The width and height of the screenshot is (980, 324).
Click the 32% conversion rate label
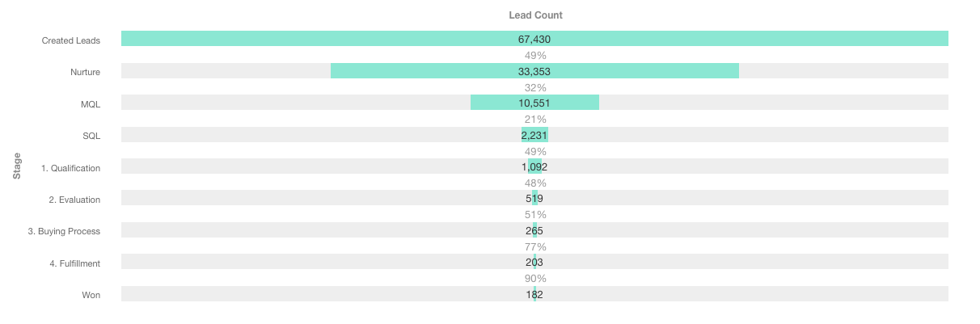[x=535, y=87]
